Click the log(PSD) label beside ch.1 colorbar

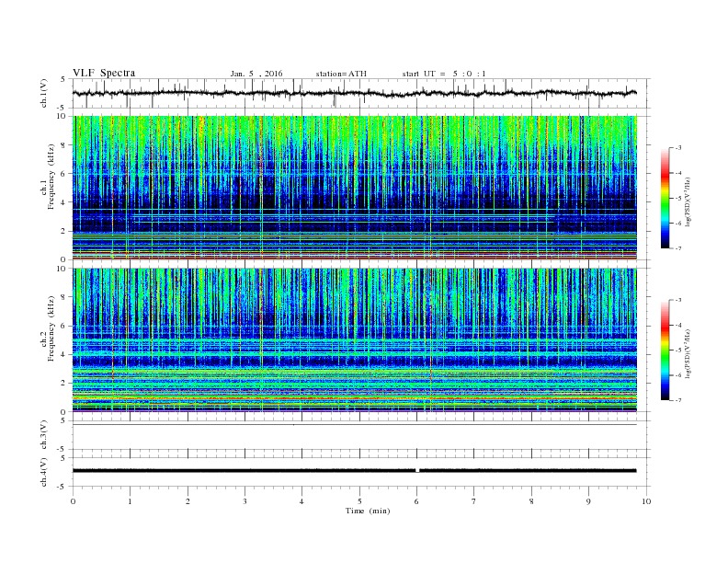(x=688, y=201)
